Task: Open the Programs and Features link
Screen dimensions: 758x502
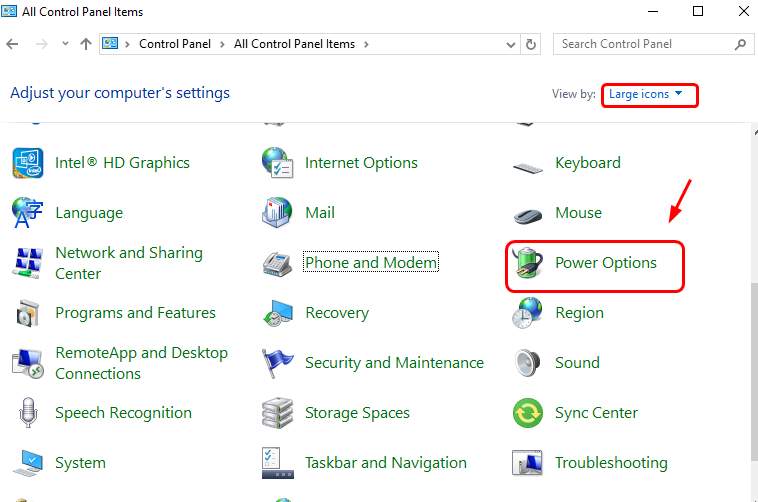Action: pos(135,313)
